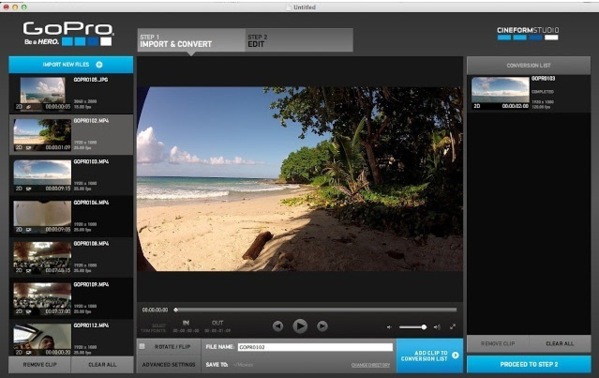Switch to Step 2 Edit tab
The height and width of the screenshot is (378, 599).
[299, 40]
